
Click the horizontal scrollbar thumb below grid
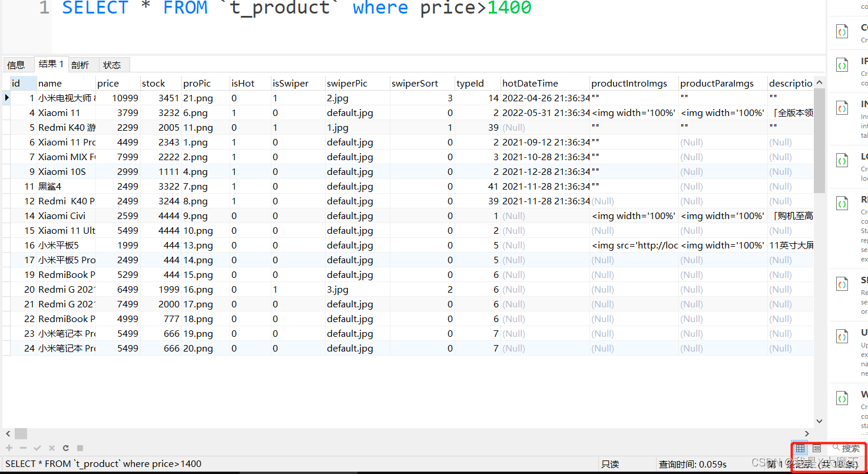click(21, 433)
